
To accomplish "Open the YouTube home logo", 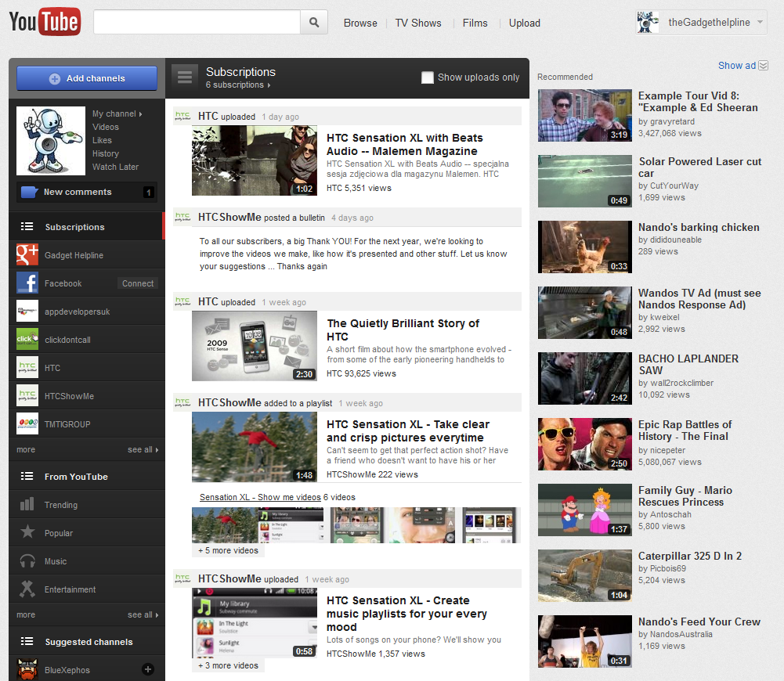I will (x=45, y=22).
